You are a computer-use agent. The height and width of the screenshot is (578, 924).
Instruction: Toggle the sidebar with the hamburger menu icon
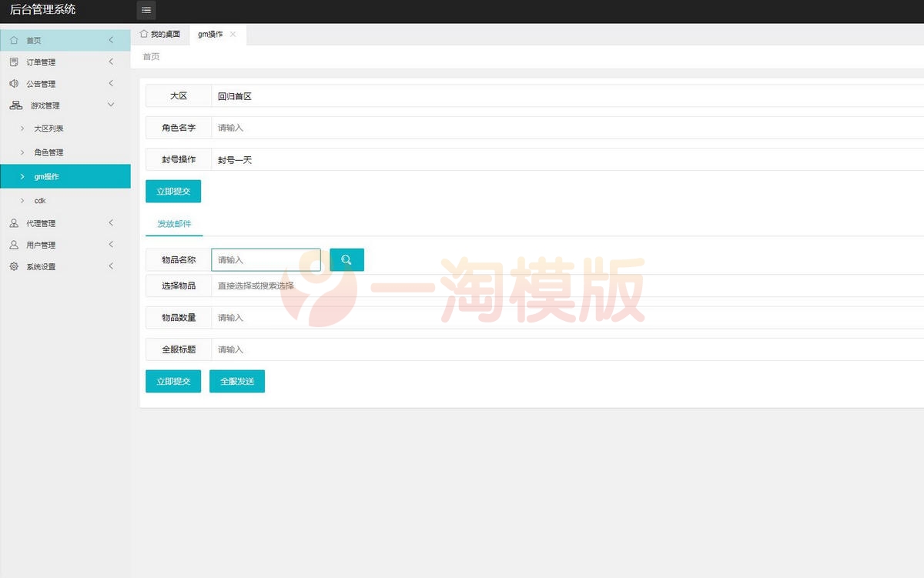(x=146, y=10)
